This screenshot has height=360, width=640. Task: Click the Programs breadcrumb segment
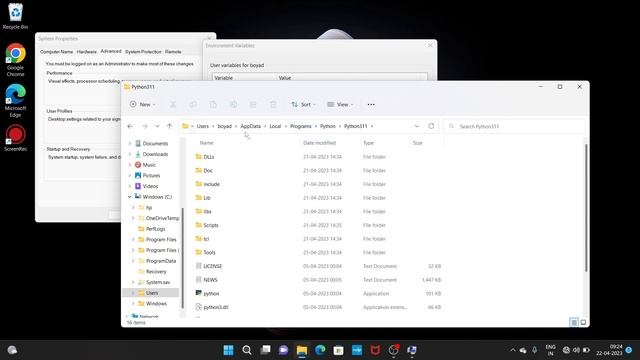point(300,127)
